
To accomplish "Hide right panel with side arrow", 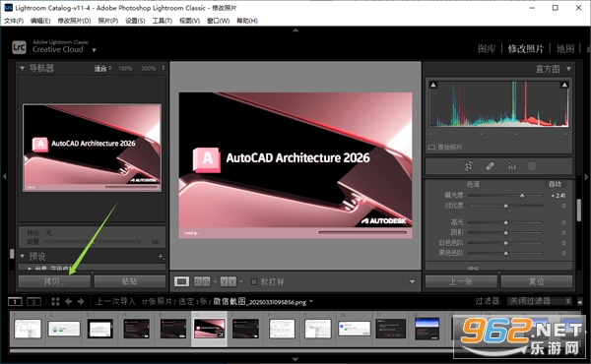I will [x=586, y=176].
